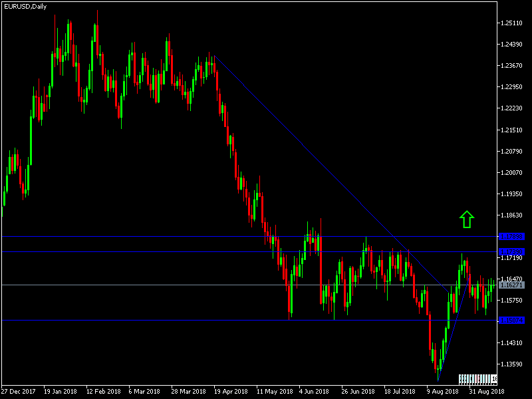Click the 1.20070 price axis label

[511, 173]
